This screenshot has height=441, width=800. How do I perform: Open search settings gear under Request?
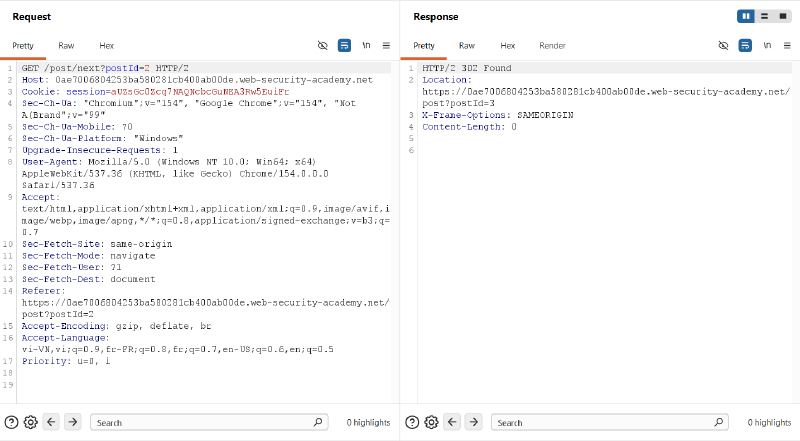click(31, 422)
